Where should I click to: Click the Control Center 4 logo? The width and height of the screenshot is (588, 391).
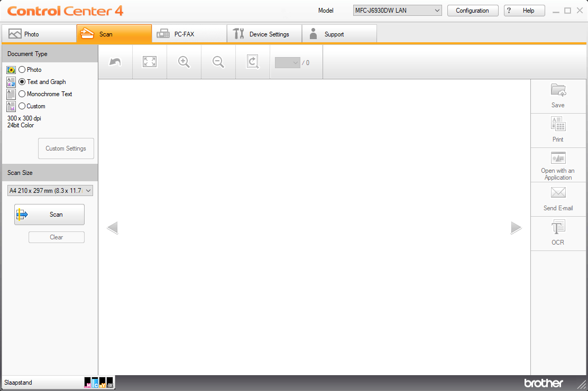coord(65,11)
